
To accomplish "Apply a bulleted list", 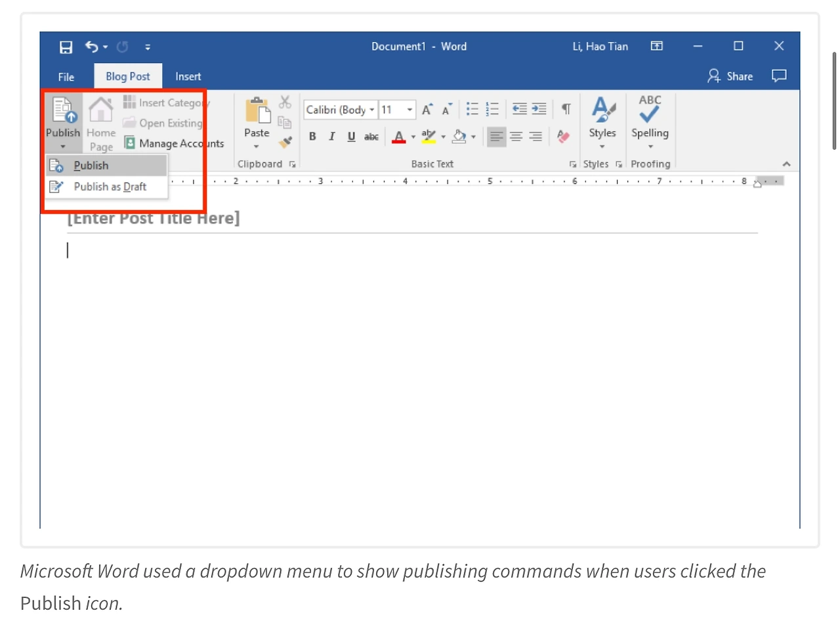I will pos(472,109).
